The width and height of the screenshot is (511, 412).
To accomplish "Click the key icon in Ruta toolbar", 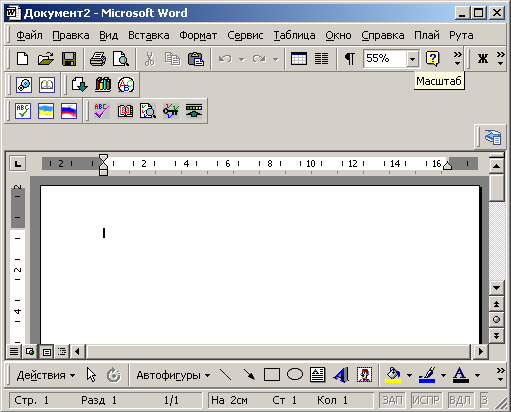I will [x=171, y=111].
